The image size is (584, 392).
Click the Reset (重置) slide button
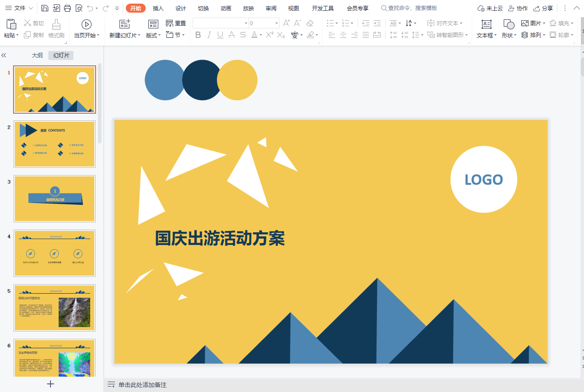175,23
